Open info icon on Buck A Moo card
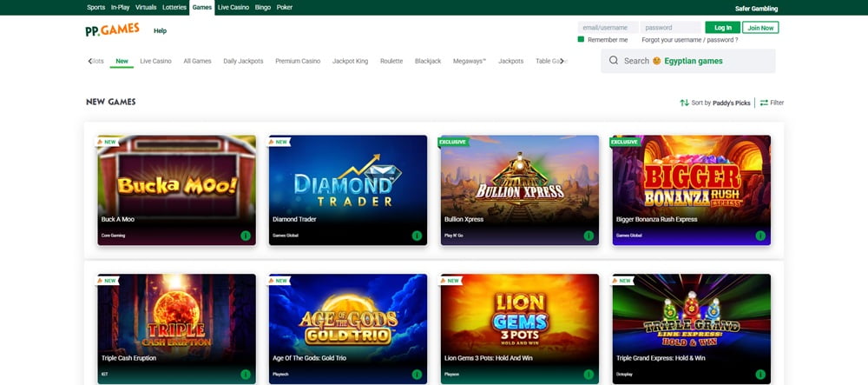Screen dimensions: 868x385 pos(246,236)
